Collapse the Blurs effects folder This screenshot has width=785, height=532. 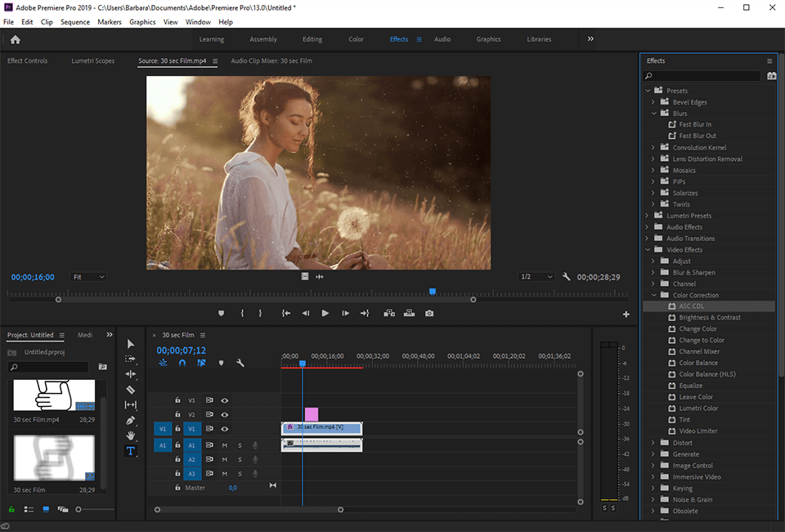click(x=653, y=113)
